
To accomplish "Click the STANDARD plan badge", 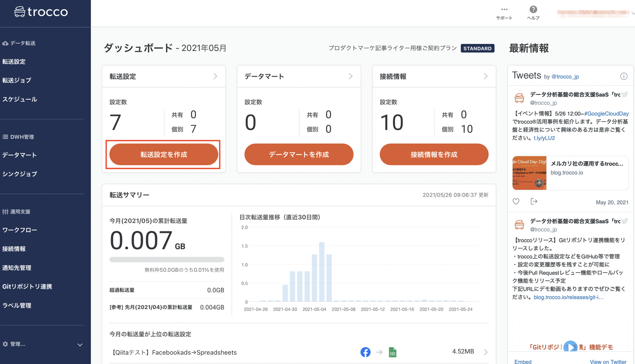I will point(478,48).
